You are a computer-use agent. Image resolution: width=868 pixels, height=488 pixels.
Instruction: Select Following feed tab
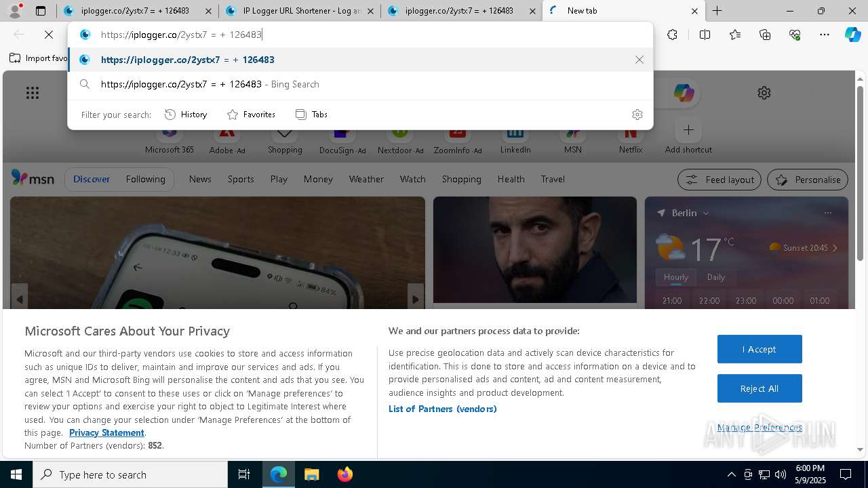pos(145,179)
